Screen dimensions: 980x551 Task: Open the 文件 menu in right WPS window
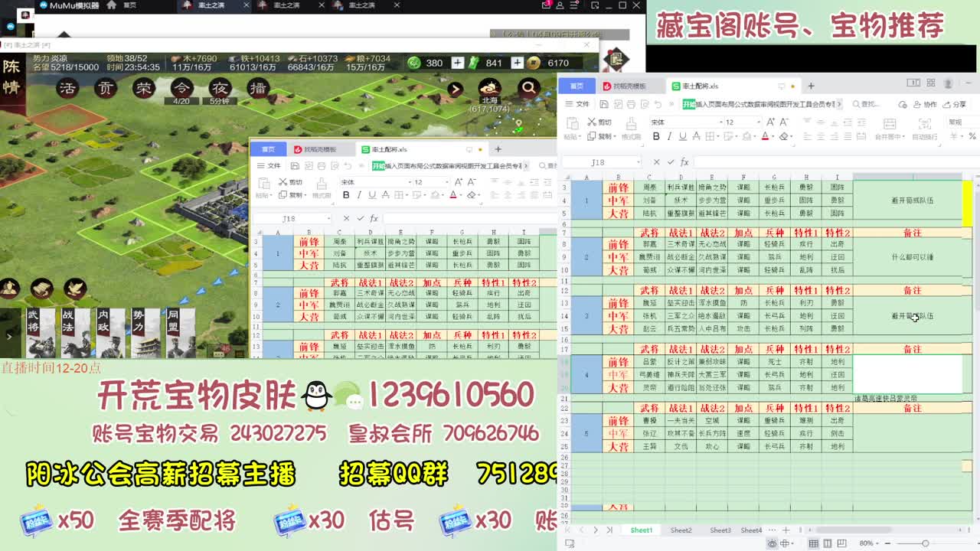point(579,104)
